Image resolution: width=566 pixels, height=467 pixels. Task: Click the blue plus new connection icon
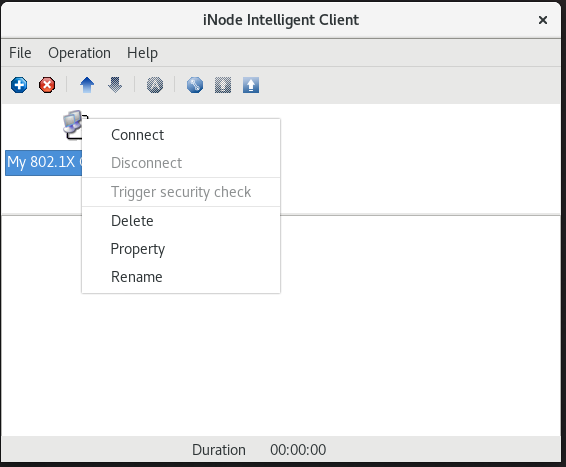click(19, 86)
